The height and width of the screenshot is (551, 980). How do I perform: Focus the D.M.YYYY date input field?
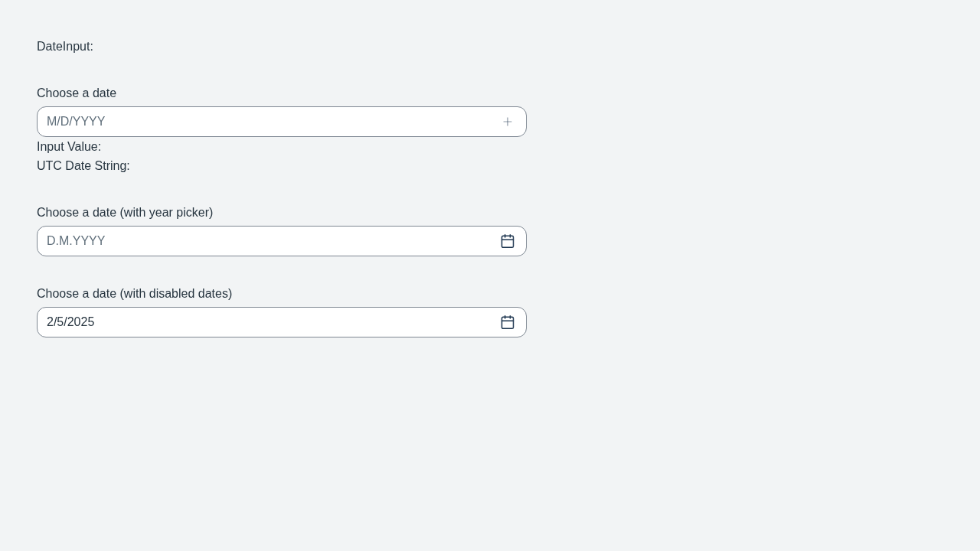click(x=282, y=241)
